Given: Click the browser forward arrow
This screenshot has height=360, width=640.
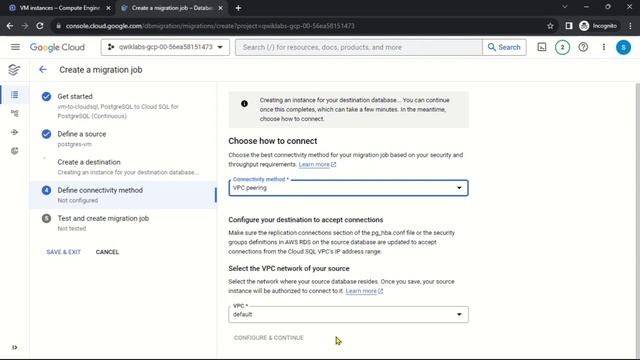Looking at the screenshot, I should click(x=24, y=26).
